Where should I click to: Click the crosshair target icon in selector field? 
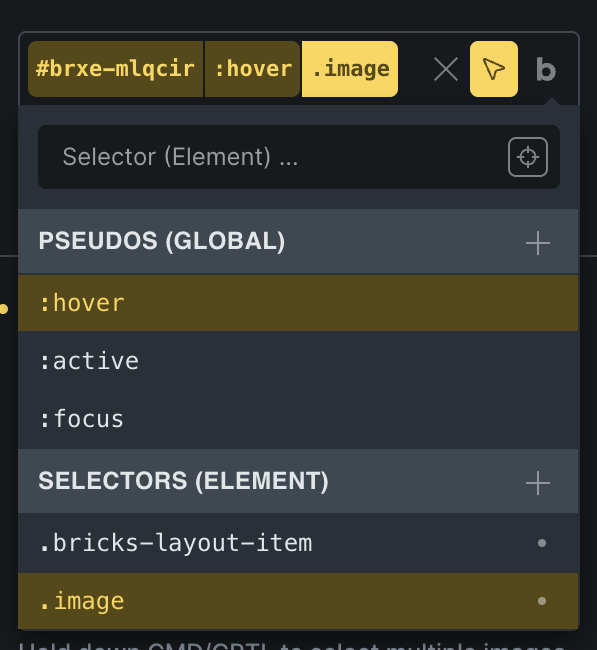(x=528, y=157)
